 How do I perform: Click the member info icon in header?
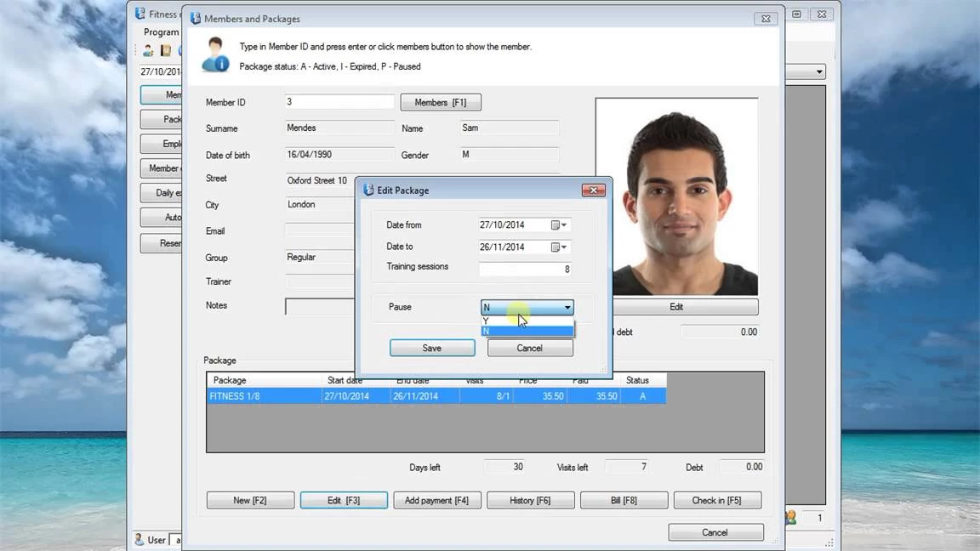[214, 55]
